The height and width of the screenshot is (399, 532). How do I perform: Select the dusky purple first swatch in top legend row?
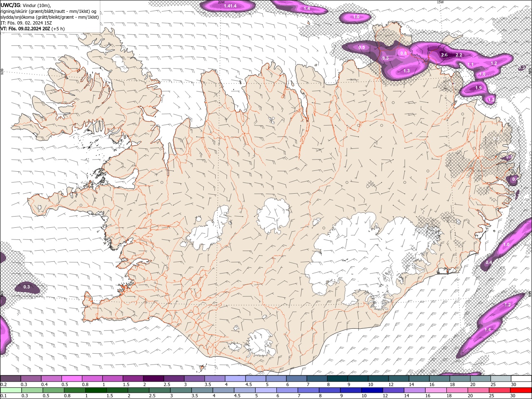pos(10,379)
